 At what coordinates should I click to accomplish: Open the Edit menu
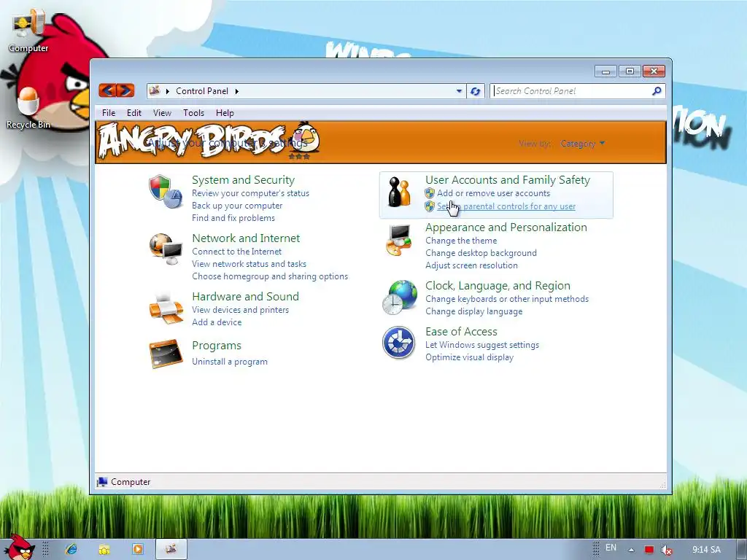tap(134, 113)
